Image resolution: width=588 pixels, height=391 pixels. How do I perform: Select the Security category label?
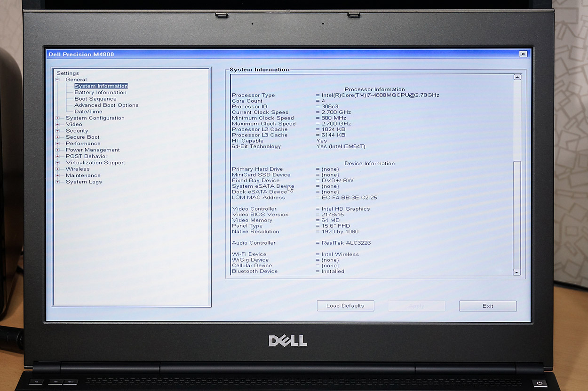click(x=77, y=131)
